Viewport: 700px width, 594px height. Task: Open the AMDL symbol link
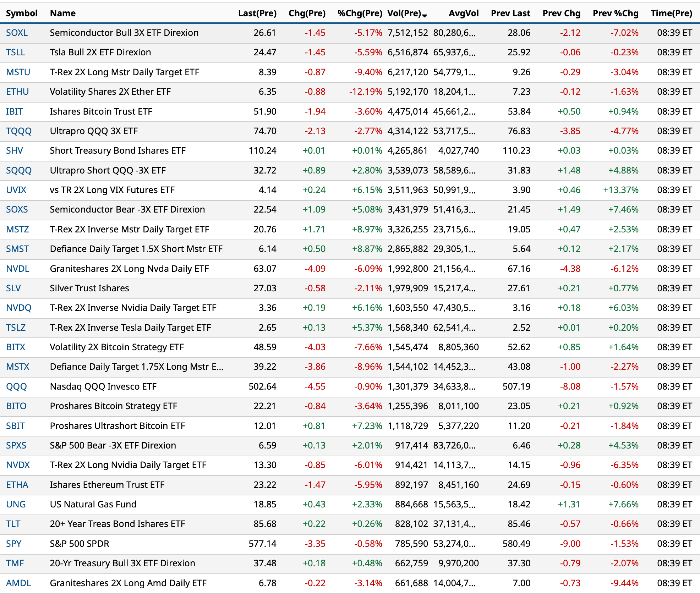(x=18, y=583)
